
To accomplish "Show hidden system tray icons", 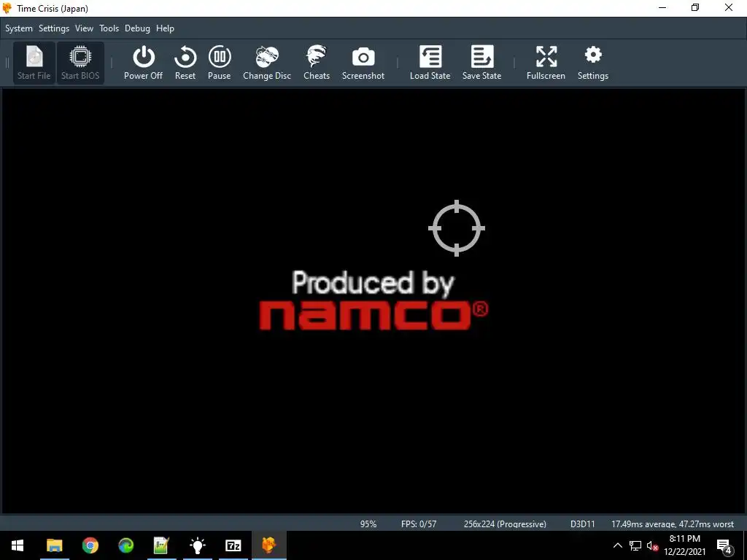I will click(x=617, y=545).
